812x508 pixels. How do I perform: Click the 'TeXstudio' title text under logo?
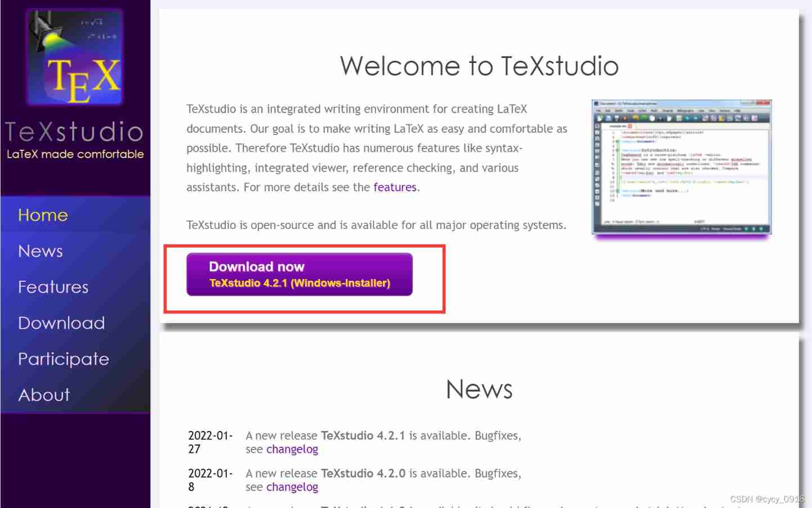74,132
